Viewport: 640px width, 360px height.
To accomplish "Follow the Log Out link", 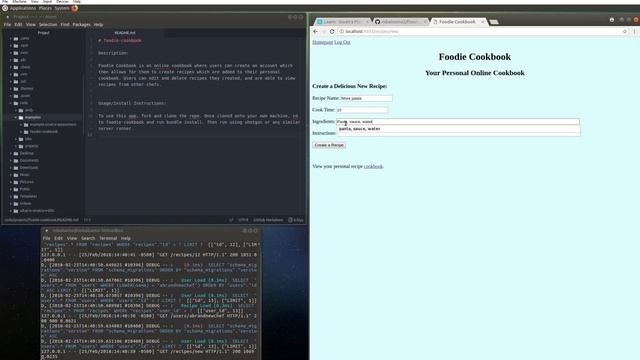I will tap(342, 42).
